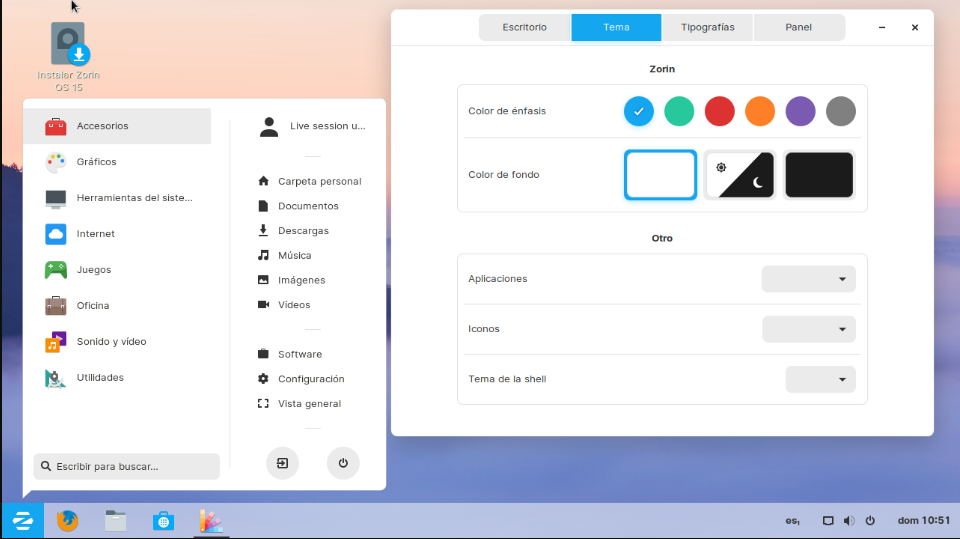Select the green accent color
This screenshot has width=960, height=539.
click(x=679, y=111)
